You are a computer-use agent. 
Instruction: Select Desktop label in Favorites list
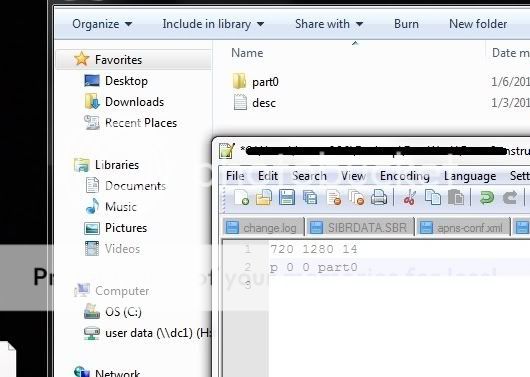(126, 81)
